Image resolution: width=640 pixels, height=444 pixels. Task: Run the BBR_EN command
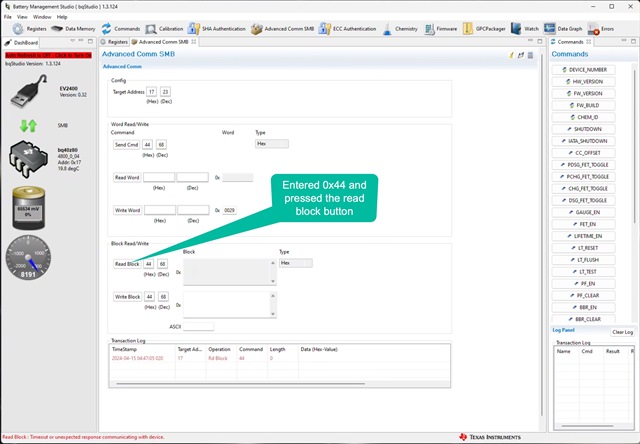(x=584, y=307)
